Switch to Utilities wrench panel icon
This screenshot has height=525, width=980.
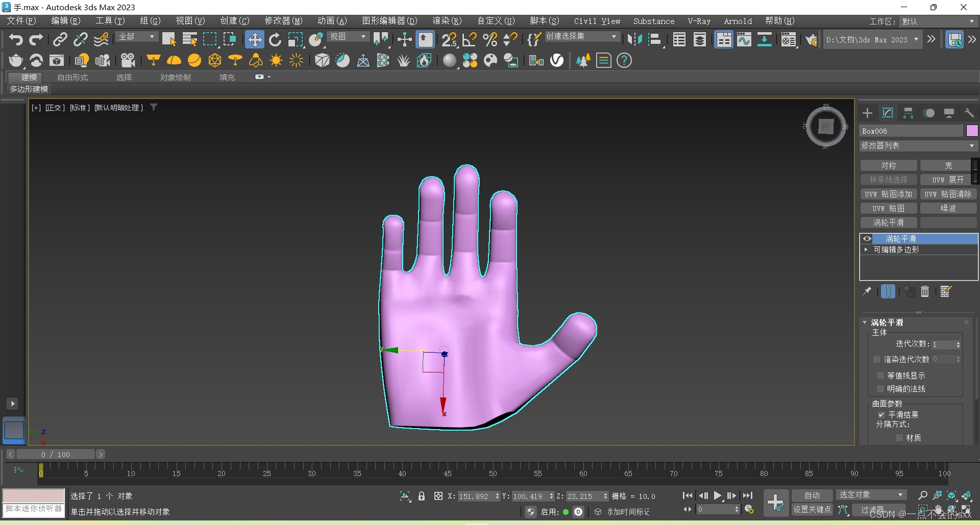click(969, 113)
